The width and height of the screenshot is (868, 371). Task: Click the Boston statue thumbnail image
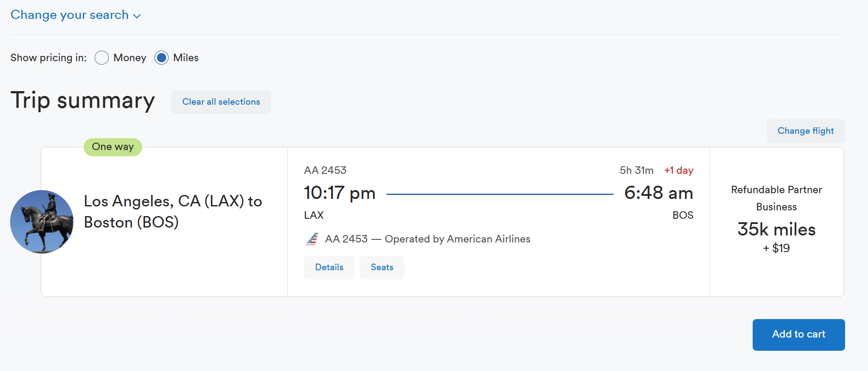click(x=42, y=222)
